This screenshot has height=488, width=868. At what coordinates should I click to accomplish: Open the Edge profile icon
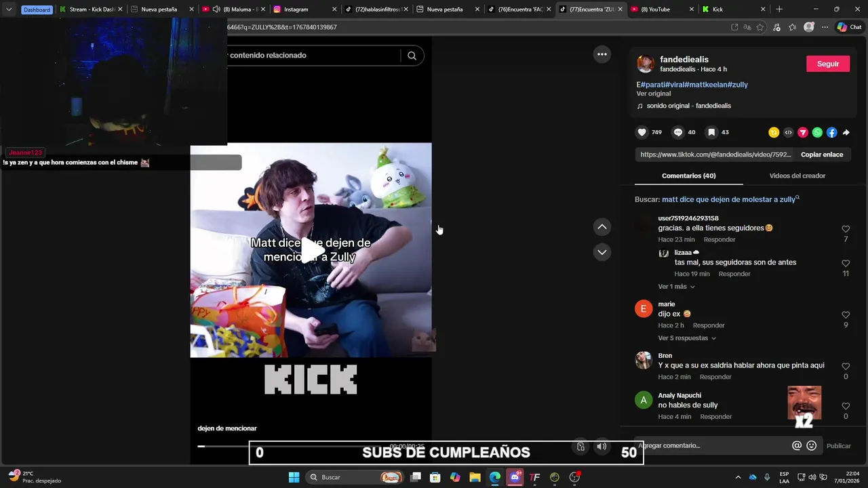click(808, 27)
